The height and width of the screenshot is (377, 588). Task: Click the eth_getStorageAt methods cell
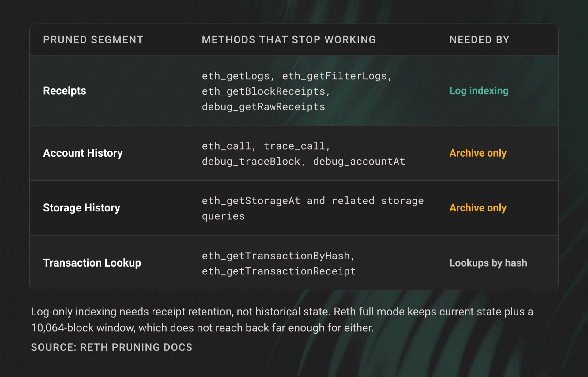[313, 208]
